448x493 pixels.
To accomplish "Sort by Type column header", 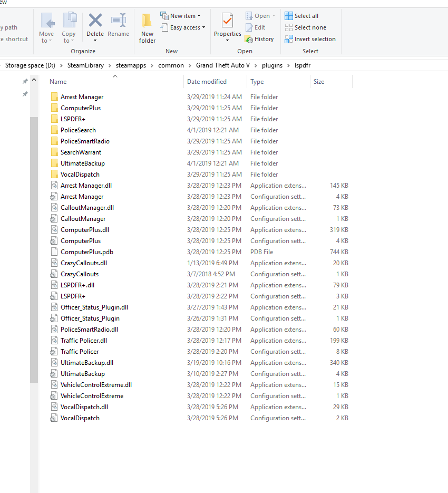I will [257, 82].
